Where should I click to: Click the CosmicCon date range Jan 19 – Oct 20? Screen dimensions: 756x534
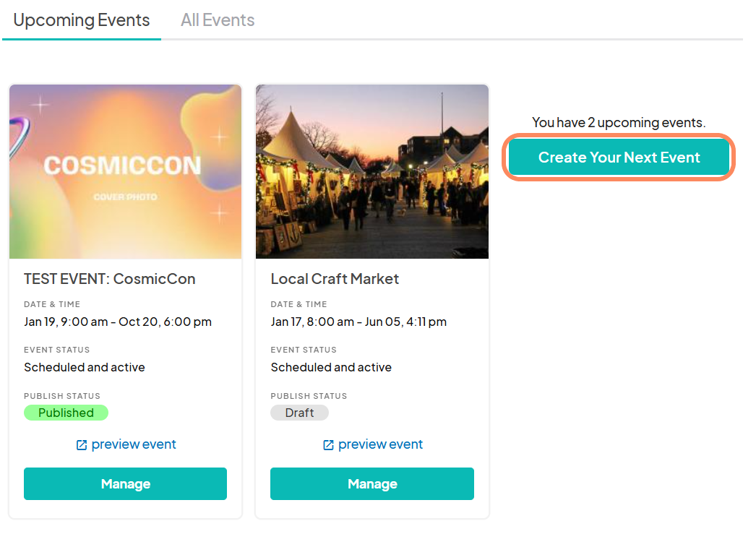tap(118, 322)
